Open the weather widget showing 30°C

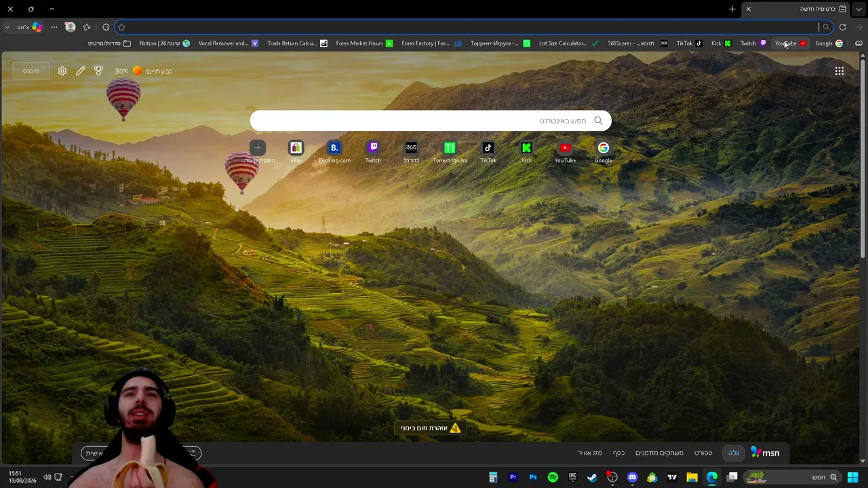[x=143, y=71]
